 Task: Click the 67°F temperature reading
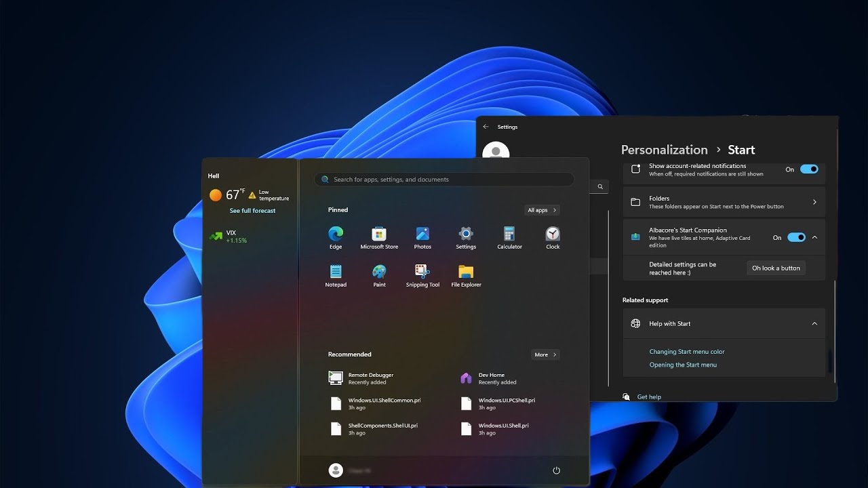pyautogui.click(x=235, y=195)
